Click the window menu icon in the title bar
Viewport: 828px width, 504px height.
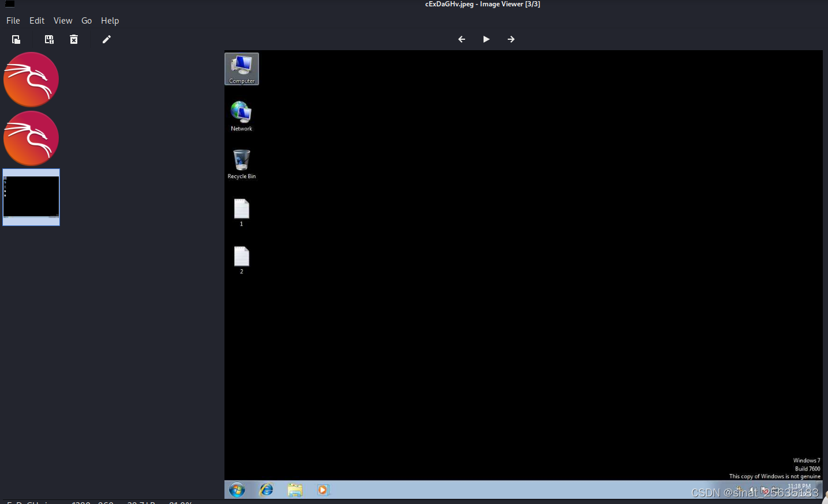tap(10, 3)
